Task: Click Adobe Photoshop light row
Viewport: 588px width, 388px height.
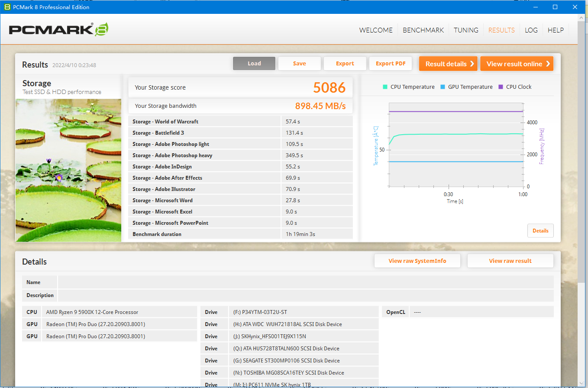Action: (x=241, y=144)
